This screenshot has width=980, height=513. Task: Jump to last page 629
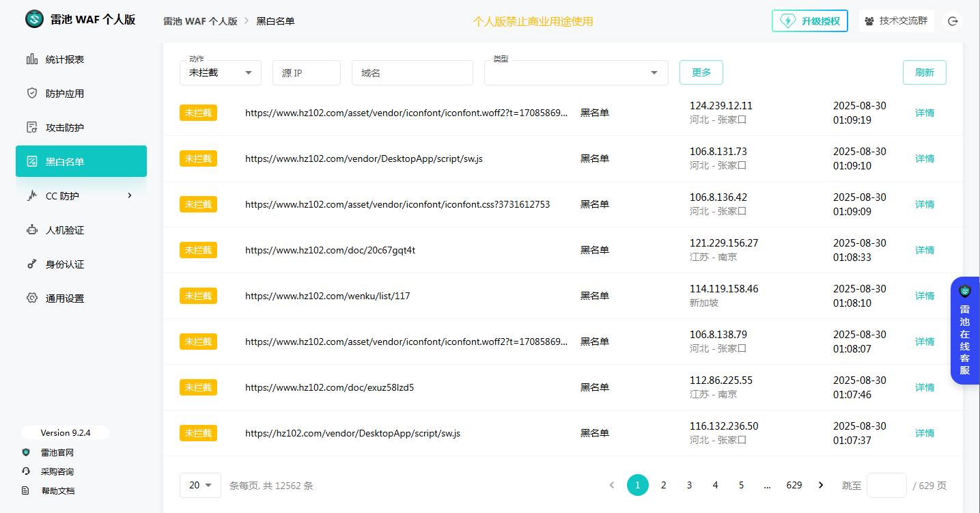[794, 485]
